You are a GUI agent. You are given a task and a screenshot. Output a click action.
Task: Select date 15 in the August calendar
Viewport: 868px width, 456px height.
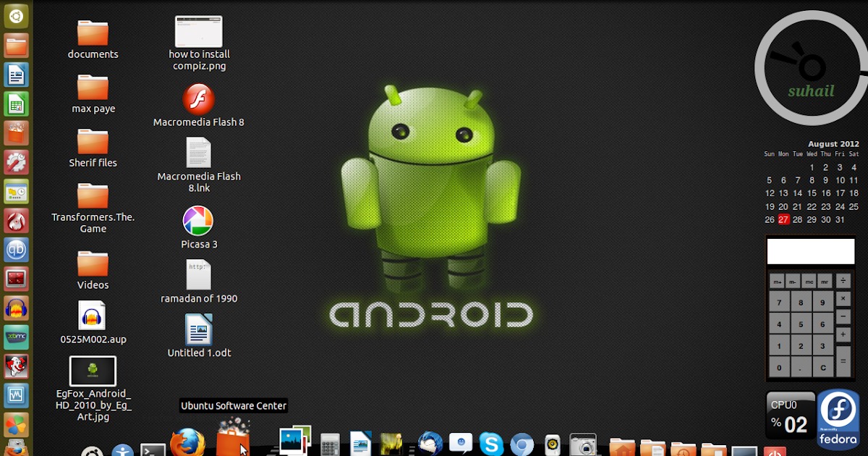click(x=812, y=193)
